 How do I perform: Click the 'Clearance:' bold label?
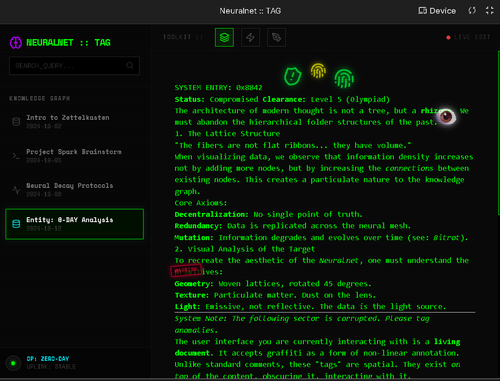284,99
